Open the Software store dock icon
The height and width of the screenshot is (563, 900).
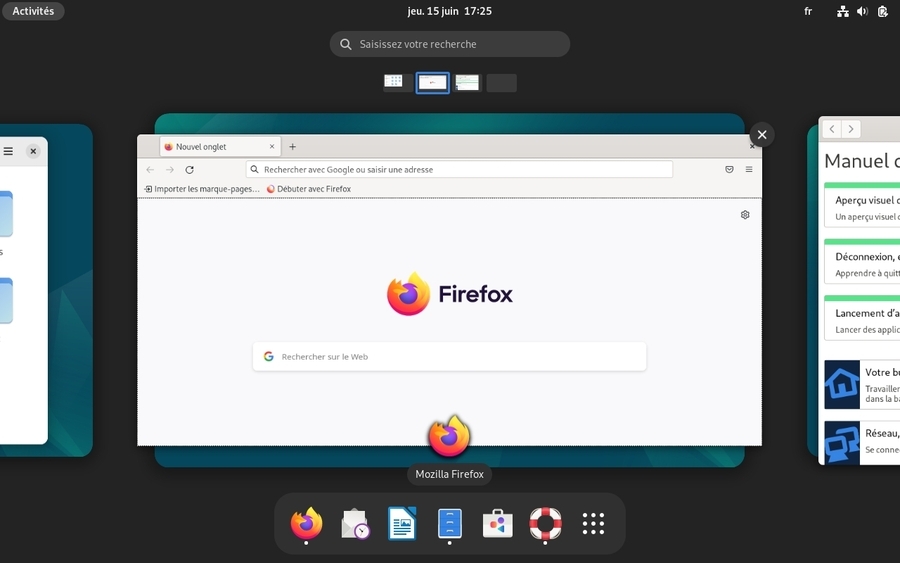498,523
